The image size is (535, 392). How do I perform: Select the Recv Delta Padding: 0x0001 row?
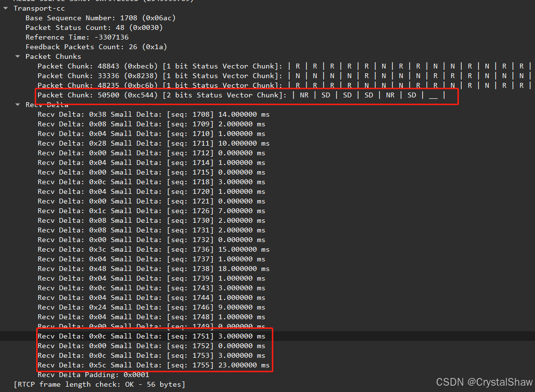pyautogui.click(x=94, y=375)
